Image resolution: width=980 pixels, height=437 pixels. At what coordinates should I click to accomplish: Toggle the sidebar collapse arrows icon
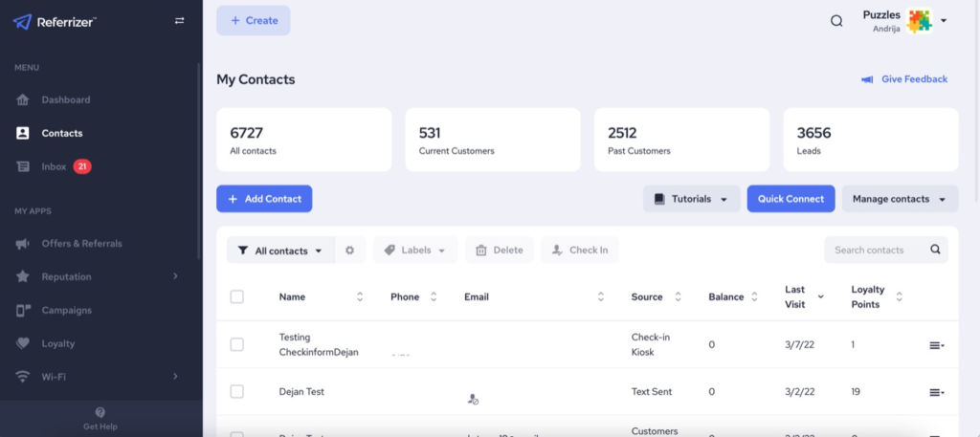[x=179, y=21]
